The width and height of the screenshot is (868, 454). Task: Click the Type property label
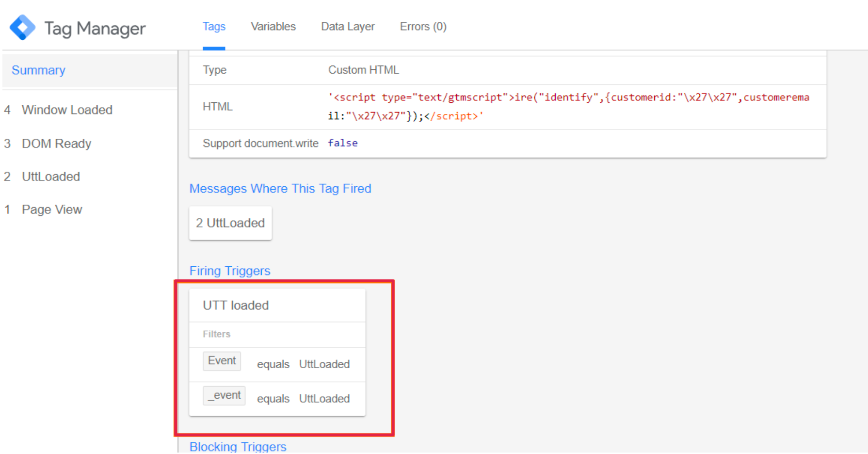point(214,70)
